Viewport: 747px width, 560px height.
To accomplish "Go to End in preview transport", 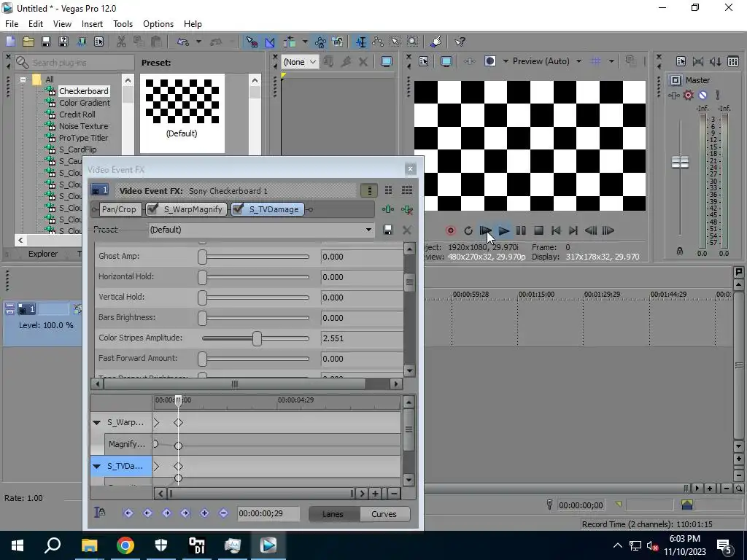I will 573,230.
